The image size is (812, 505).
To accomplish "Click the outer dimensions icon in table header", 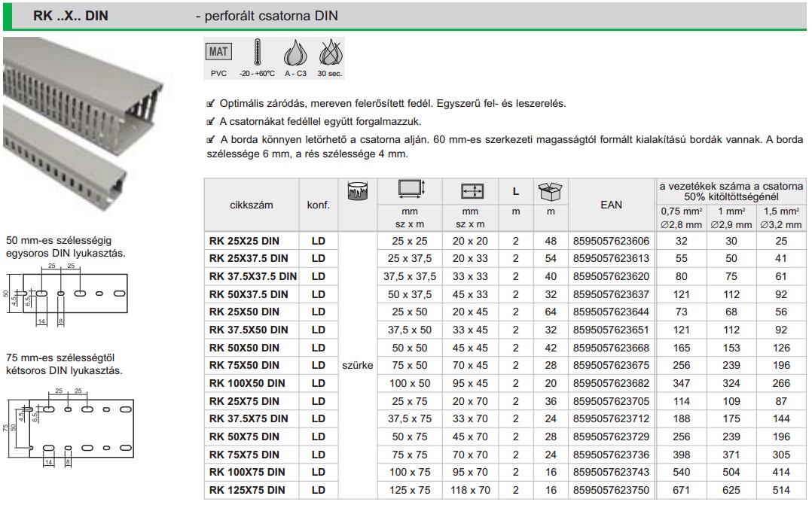I will click(x=410, y=191).
